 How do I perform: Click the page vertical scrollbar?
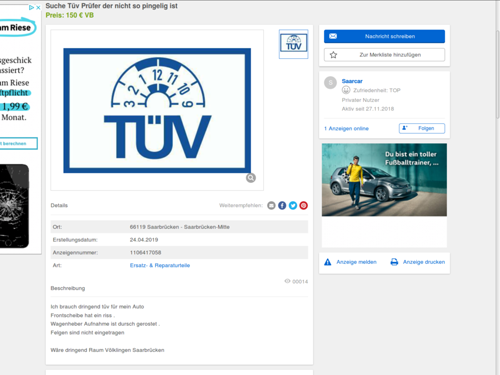pyautogui.click(x=497, y=75)
